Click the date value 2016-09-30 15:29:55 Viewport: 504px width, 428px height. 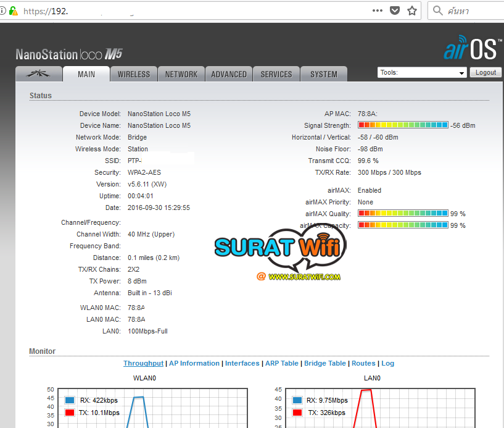coord(159,208)
